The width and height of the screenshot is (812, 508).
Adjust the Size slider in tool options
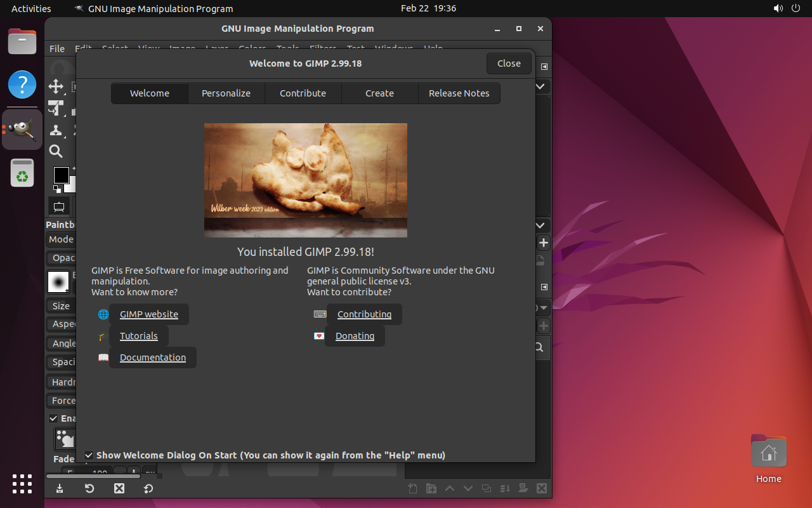tap(61, 306)
